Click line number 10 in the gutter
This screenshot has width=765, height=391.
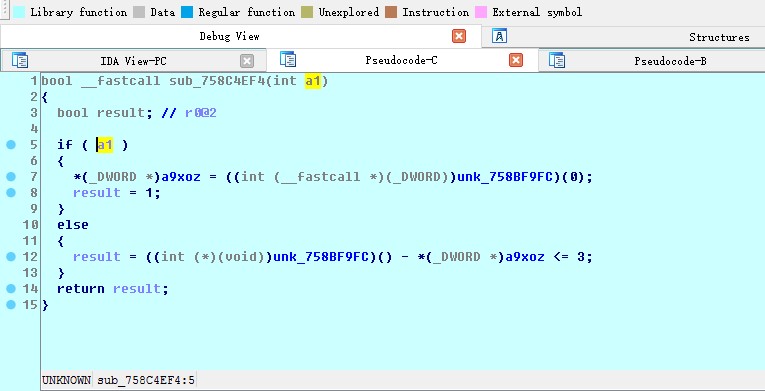tap(30, 225)
